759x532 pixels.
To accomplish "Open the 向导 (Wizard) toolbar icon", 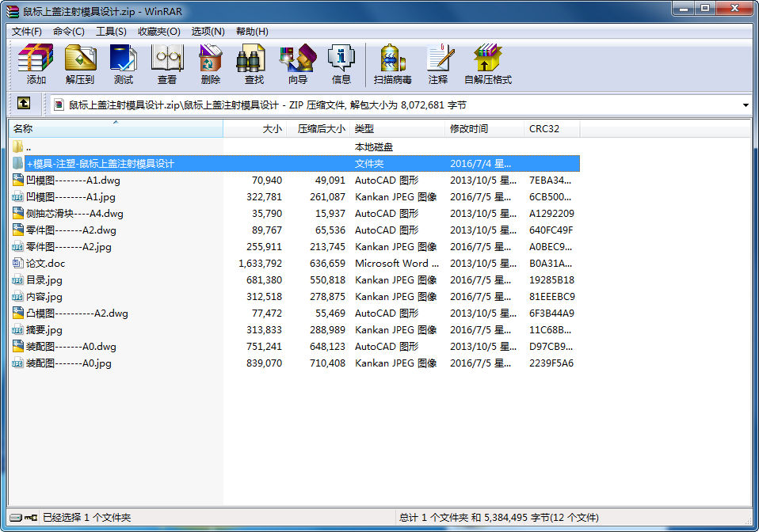I will (x=298, y=58).
